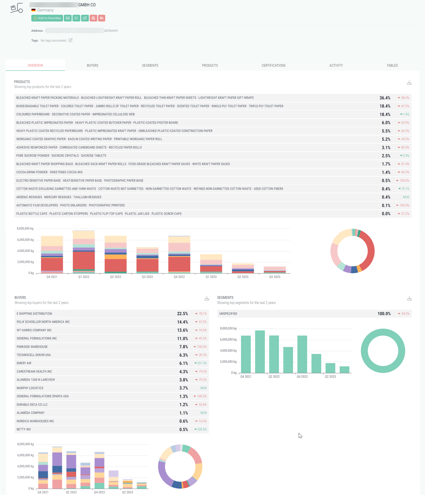
Task: Open Carestream Health Inc buyer row
Action: click(x=112, y=372)
